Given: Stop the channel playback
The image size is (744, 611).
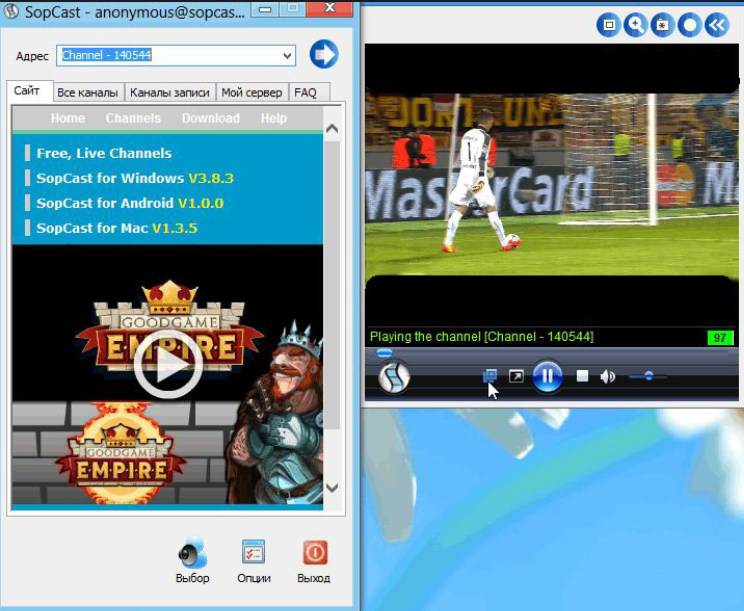Looking at the screenshot, I should [x=582, y=376].
